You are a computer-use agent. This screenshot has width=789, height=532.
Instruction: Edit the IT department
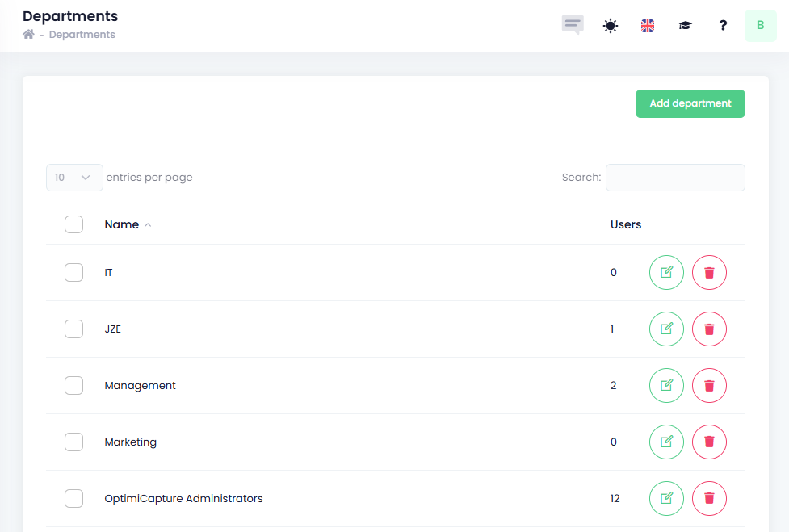pos(666,273)
